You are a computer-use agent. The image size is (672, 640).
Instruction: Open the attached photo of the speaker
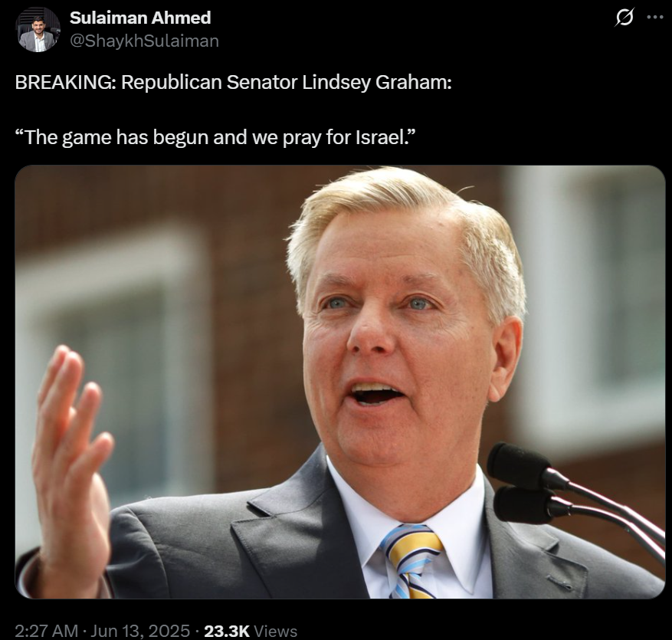click(340, 382)
